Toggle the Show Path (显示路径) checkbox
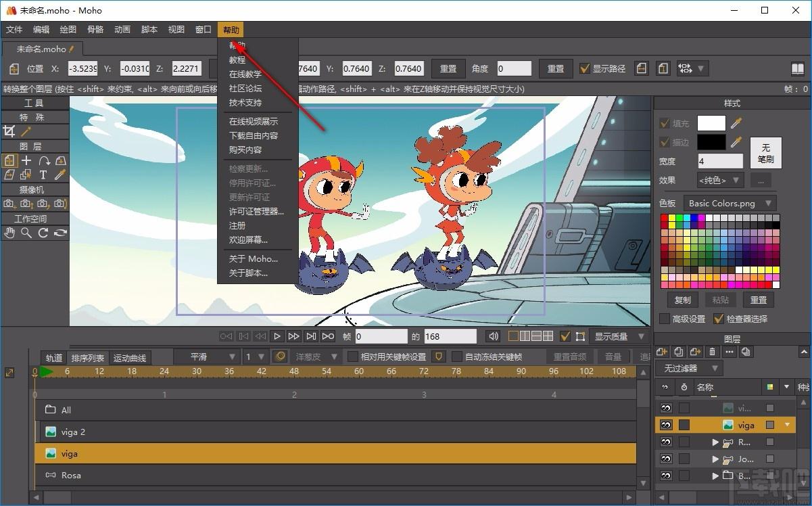This screenshot has width=812, height=506. [586, 68]
